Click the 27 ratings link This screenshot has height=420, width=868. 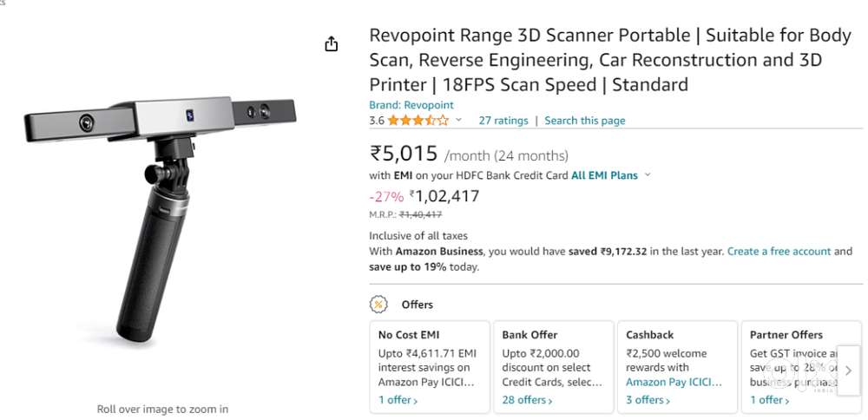(503, 121)
